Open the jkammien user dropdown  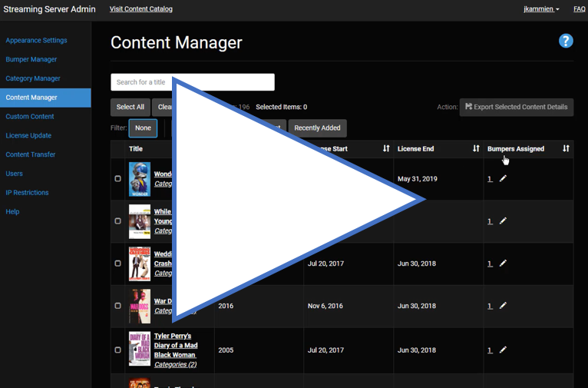[541, 9]
